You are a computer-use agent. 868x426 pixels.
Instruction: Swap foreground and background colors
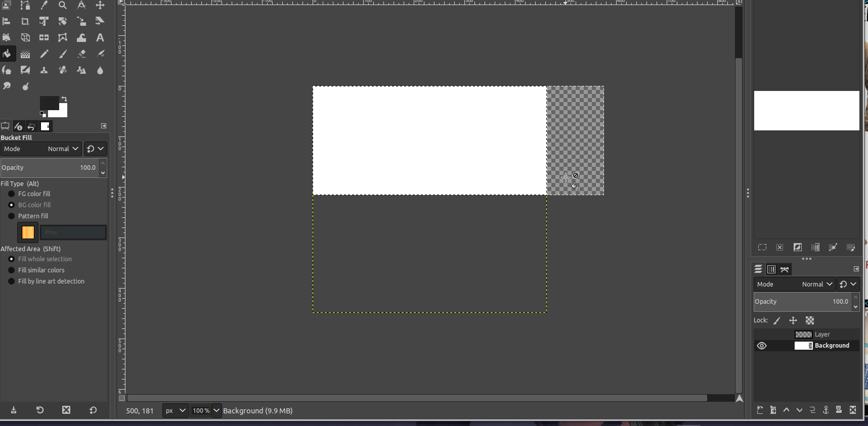click(64, 99)
